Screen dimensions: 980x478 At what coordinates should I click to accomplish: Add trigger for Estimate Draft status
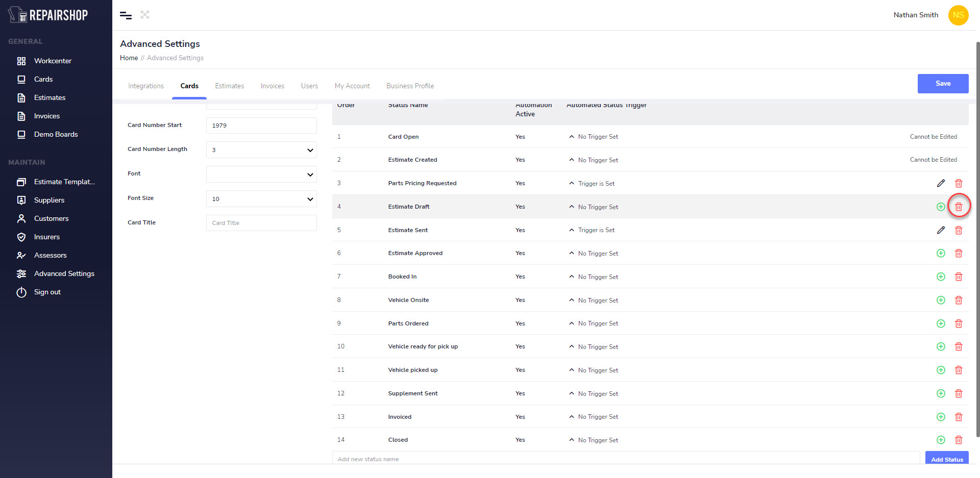pyautogui.click(x=941, y=207)
